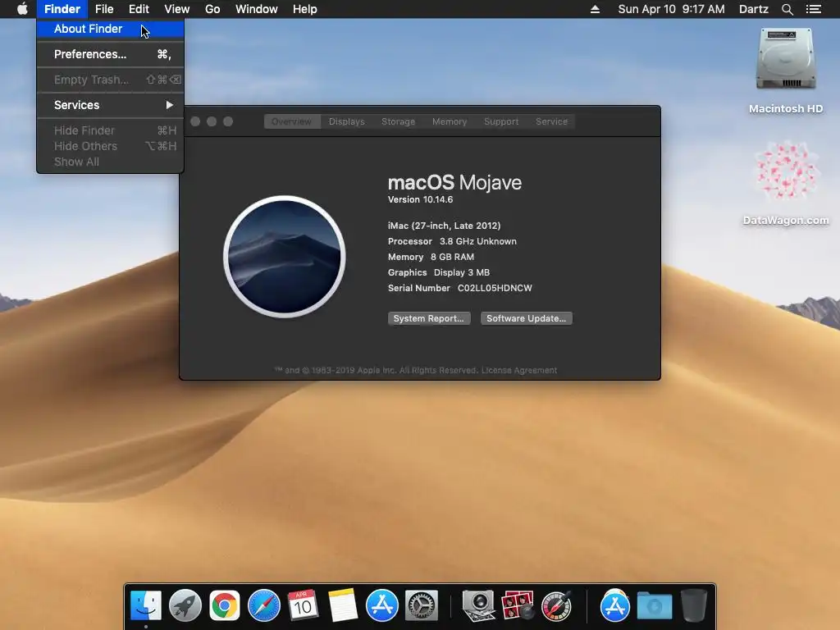The image size is (840, 630).
Task: Switch to the Displays tab
Action: coord(347,121)
